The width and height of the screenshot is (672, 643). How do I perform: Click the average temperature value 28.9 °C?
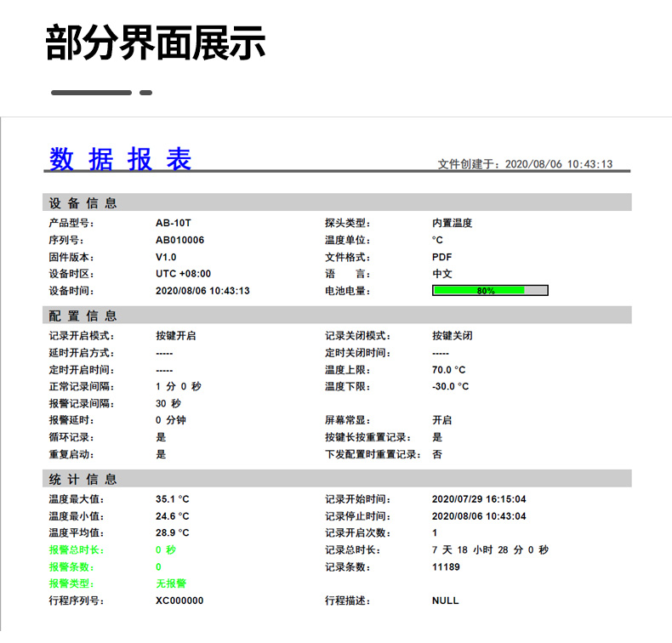(173, 533)
